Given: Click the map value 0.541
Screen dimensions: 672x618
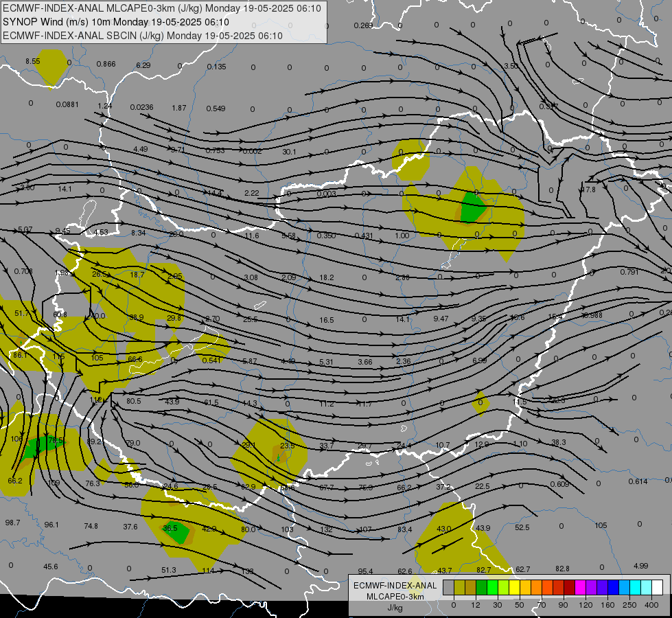Looking at the screenshot, I should coord(211,360).
